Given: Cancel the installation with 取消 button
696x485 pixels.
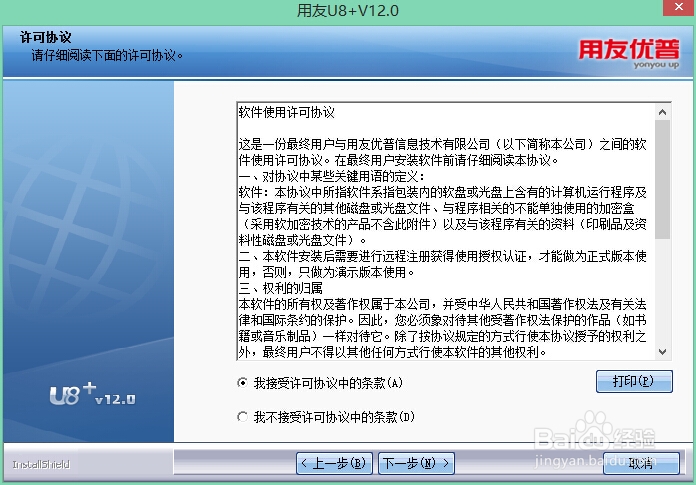Looking at the screenshot, I should tap(641, 463).
